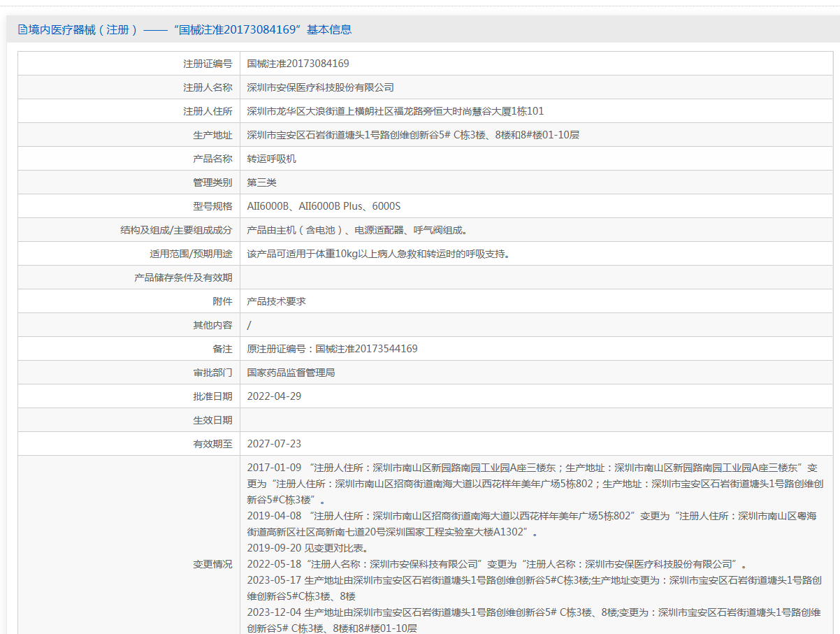Select intended use text about 体重10kg以上病人
Image resolution: width=840 pixels, height=634 pixels.
379,254
